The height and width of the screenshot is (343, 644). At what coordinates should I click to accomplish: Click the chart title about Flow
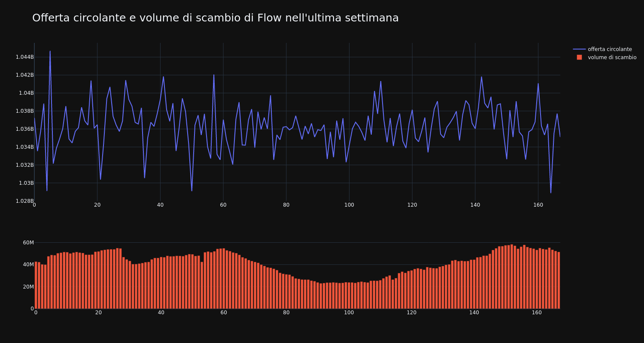tap(216, 18)
